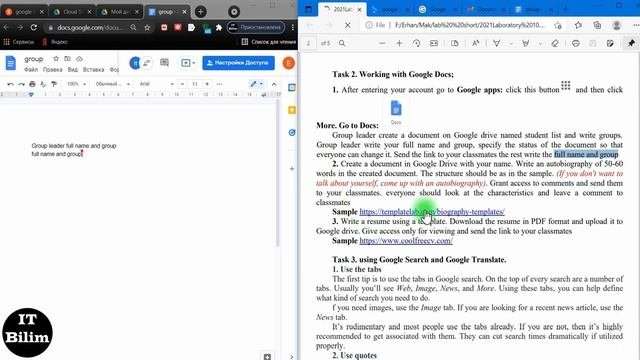This screenshot has width=640, height=360.
Task: Click the Tasks side panel icon
Action: click(x=292, y=132)
